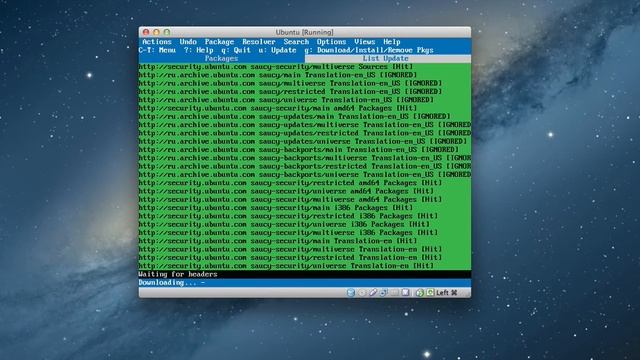Viewport: 640px width, 360px height.
Task: Click the 'saucy-security/multiverse amd64 Packages' line
Action: coord(290,200)
